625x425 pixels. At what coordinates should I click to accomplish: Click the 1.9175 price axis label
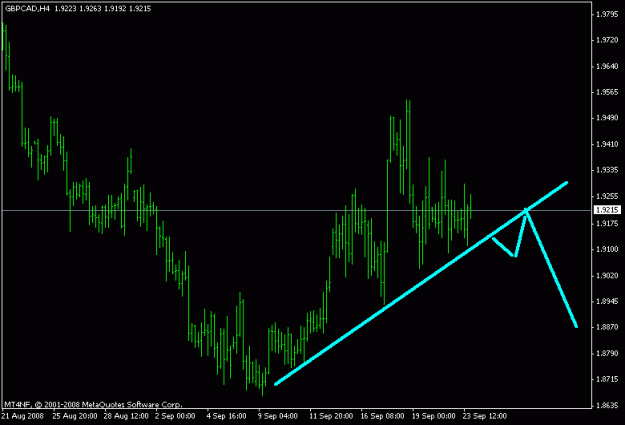click(607, 223)
